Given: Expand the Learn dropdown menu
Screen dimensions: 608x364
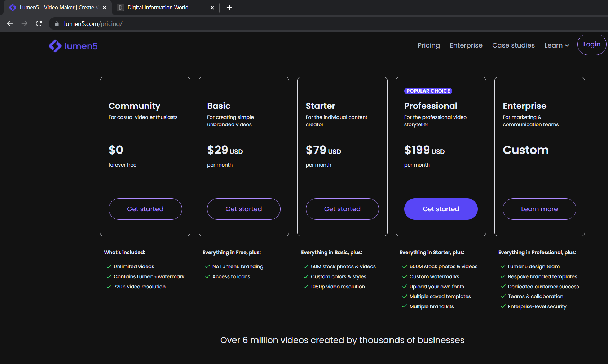Looking at the screenshot, I should (x=557, y=45).
